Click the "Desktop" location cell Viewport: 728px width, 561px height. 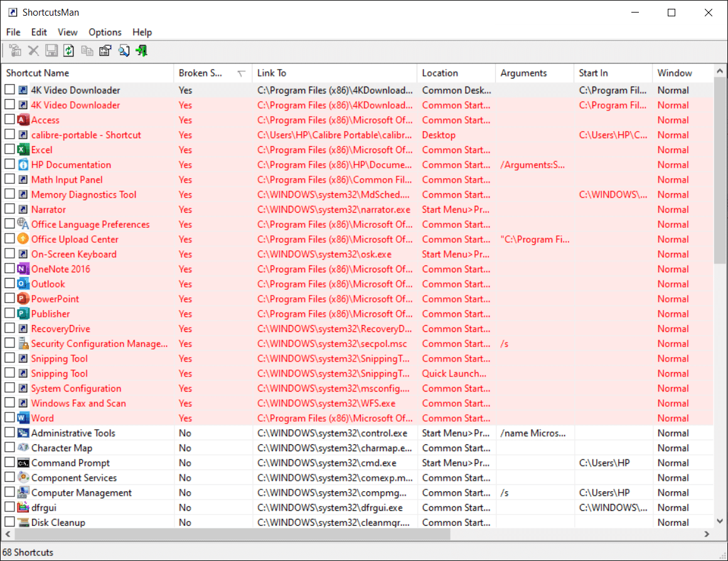tap(439, 135)
